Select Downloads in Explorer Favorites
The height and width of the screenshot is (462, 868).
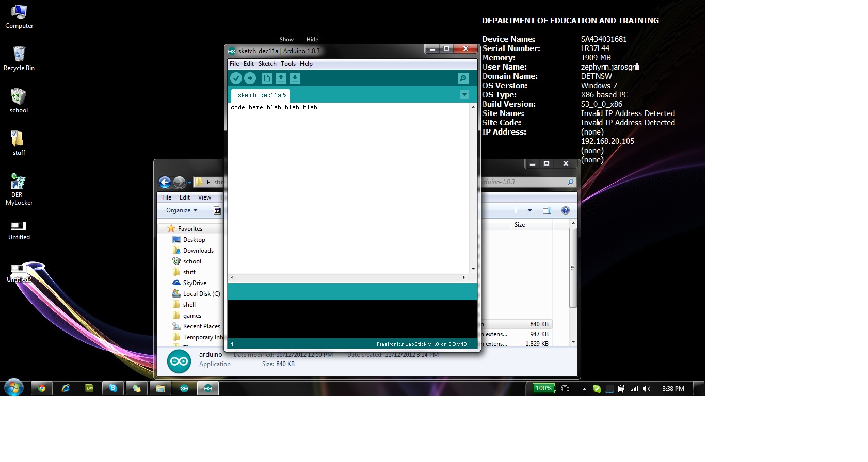coord(198,251)
